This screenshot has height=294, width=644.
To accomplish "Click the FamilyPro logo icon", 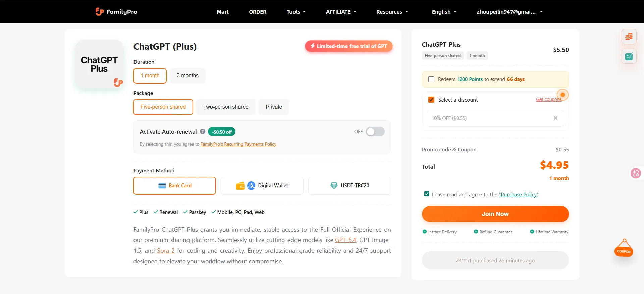I will pyautogui.click(x=100, y=12).
